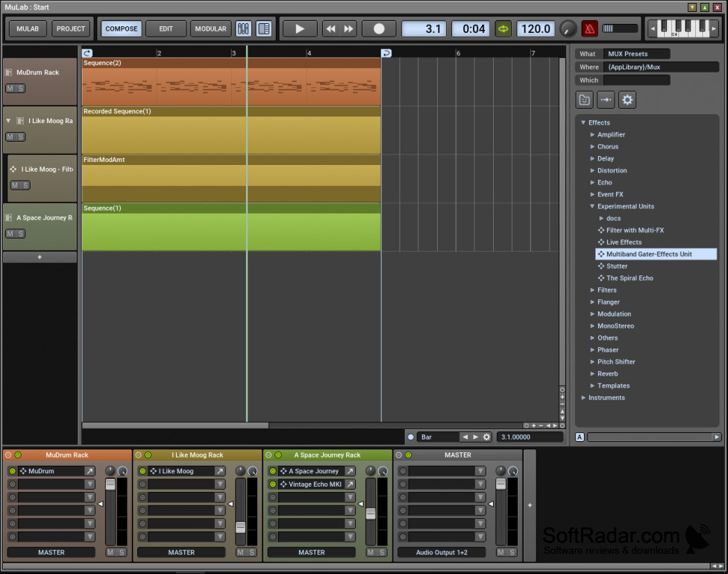Viewport: 728px width, 574px height.
Task: Select The Spiral Echo preset
Action: tap(629, 278)
